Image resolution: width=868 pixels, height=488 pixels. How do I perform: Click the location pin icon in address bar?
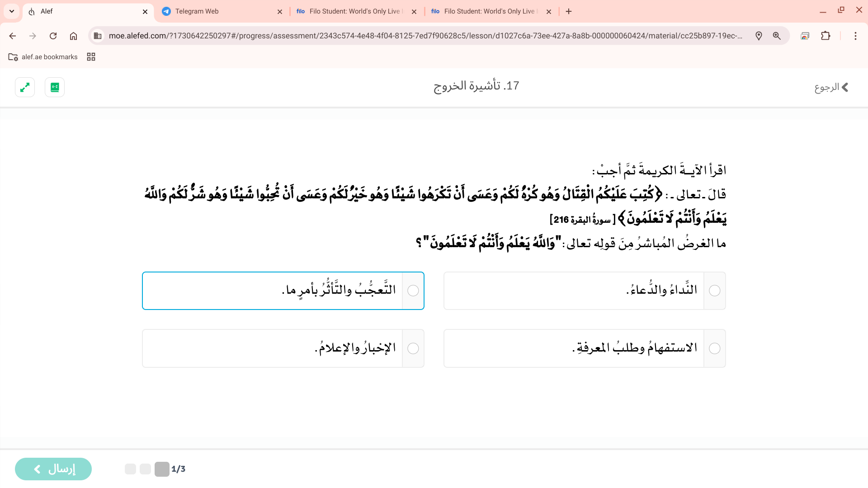759,36
